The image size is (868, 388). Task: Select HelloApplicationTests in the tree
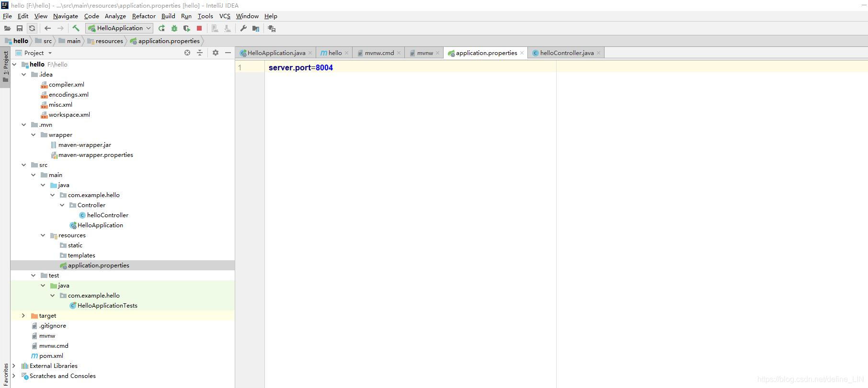pyautogui.click(x=103, y=305)
